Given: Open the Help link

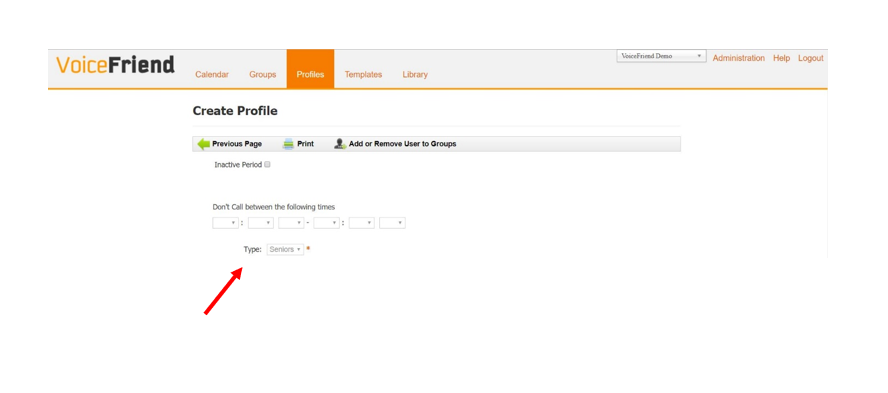Looking at the screenshot, I should click(782, 58).
